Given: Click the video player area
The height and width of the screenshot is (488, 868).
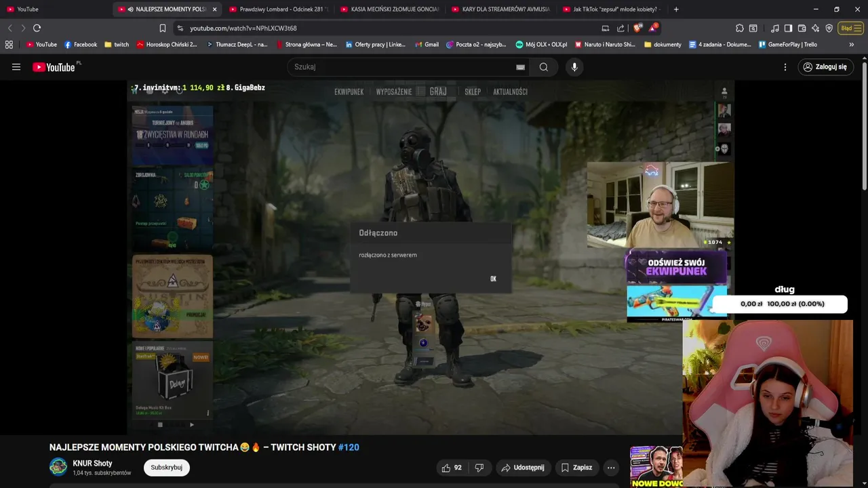Looking at the screenshot, I should coord(431,258).
